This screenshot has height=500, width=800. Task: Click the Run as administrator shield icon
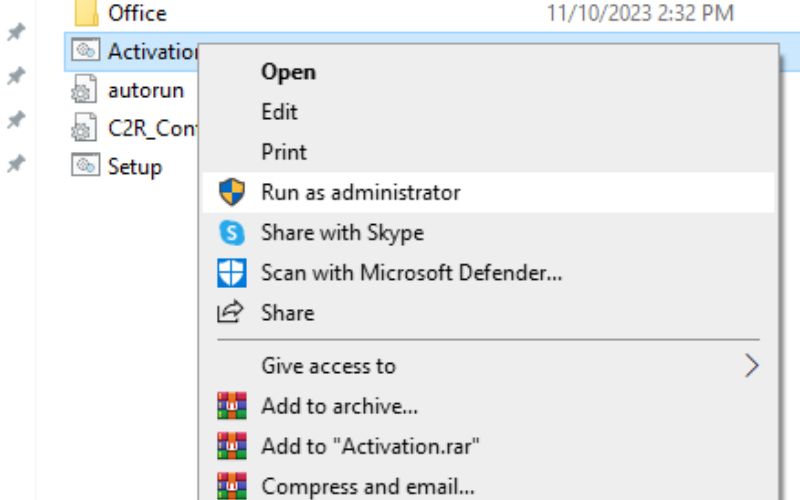[x=232, y=192]
